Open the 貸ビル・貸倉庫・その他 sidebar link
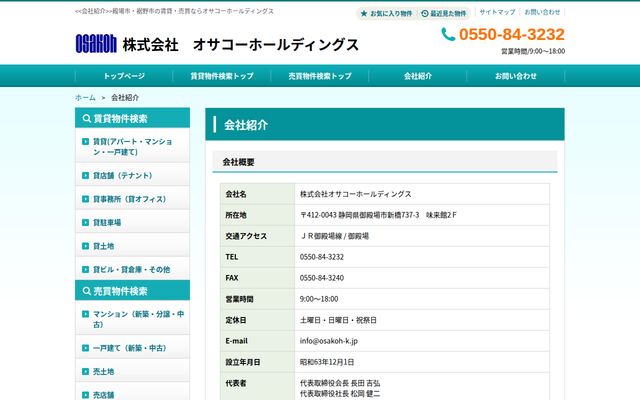Screen dimensions: 640x400 [131, 270]
